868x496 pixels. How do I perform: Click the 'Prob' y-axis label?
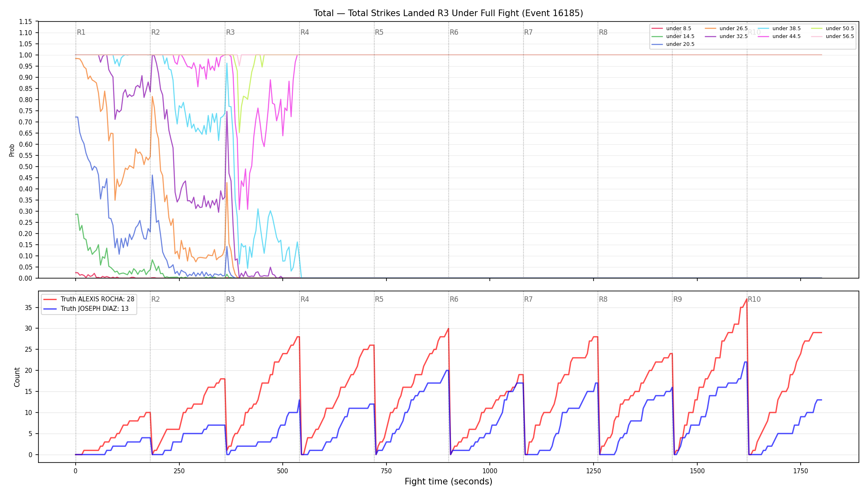(12, 150)
